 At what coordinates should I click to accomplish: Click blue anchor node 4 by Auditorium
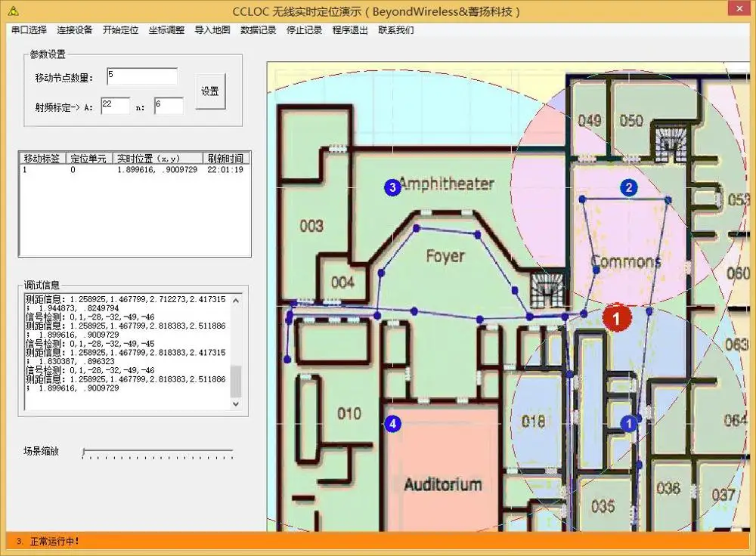393,424
